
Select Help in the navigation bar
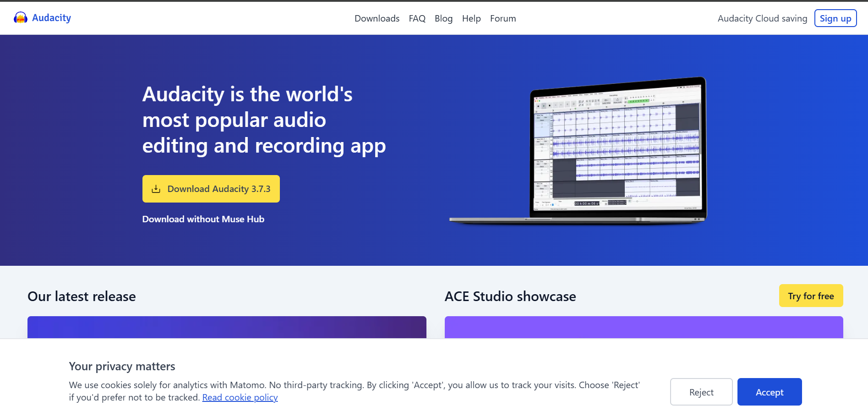(x=471, y=18)
